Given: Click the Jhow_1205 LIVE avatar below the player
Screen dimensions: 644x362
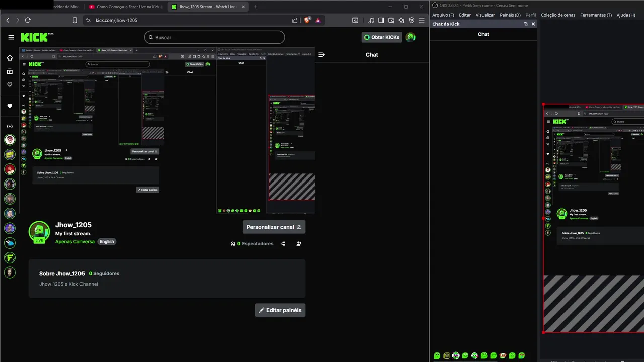Looking at the screenshot, I should pos(39,232).
